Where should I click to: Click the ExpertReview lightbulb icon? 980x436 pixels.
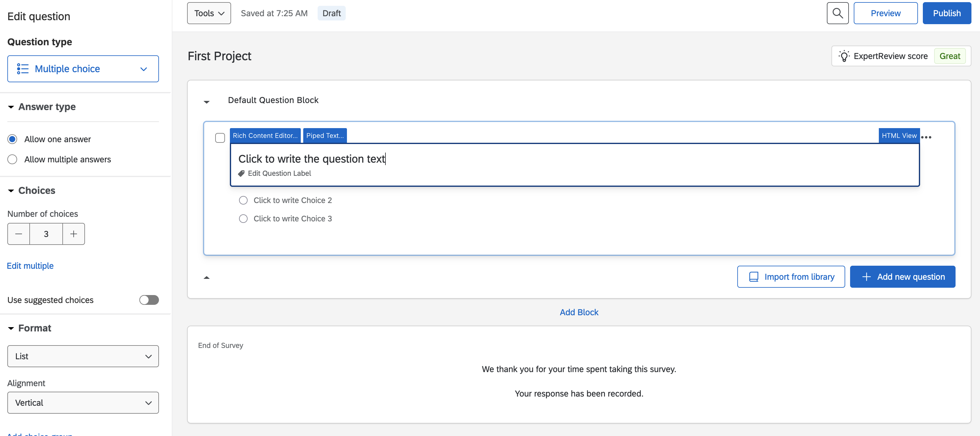pos(844,56)
